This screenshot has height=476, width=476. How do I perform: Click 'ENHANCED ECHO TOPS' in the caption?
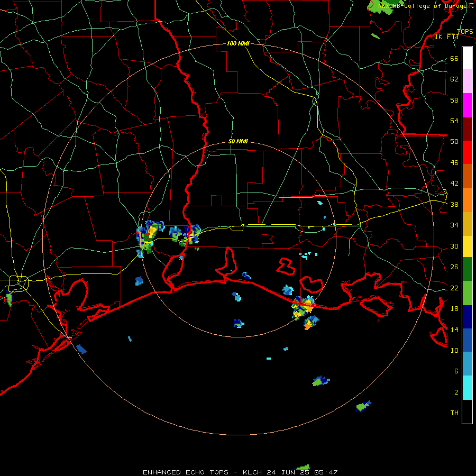tap(186, 472)
